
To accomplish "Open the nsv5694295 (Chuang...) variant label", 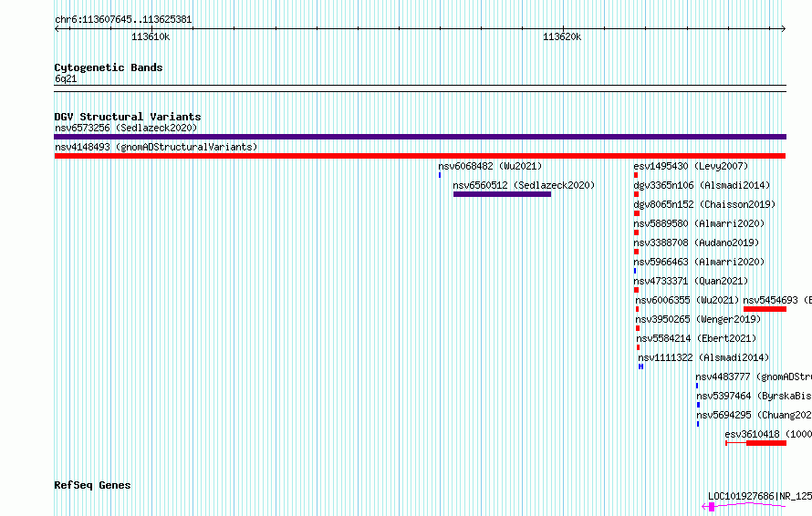I will pyautogui.click(x=754, y=415).
